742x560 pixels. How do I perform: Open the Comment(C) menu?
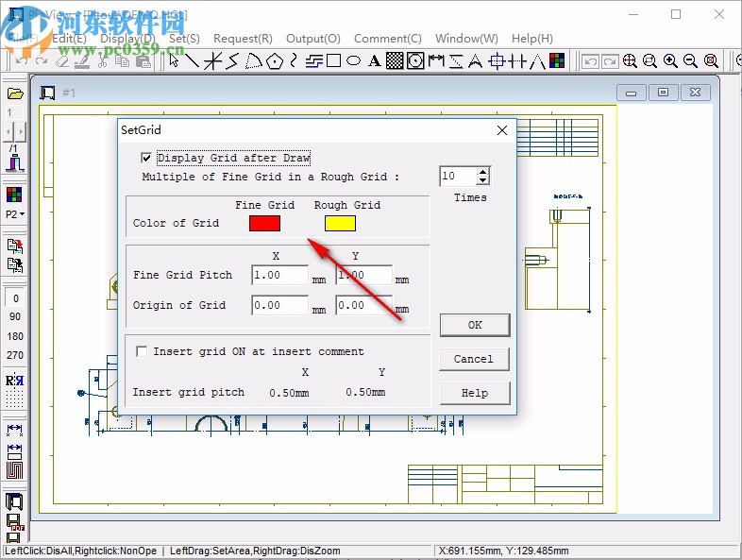pyautogui.click(x=388, y=39)
